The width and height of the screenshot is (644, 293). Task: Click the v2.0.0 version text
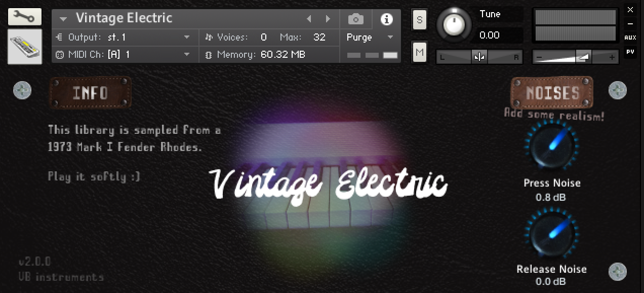tap(34, 262)
